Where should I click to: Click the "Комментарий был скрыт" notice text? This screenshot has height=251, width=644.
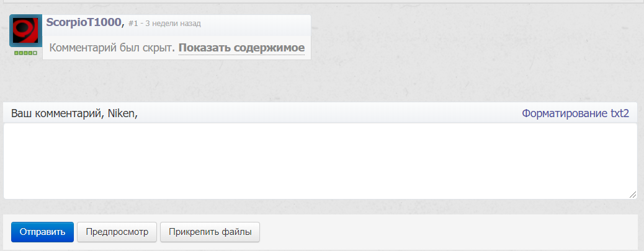point(110,48)
